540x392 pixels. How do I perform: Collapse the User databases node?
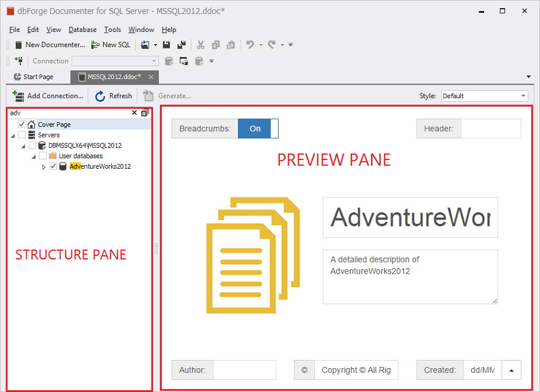(34, 157)
